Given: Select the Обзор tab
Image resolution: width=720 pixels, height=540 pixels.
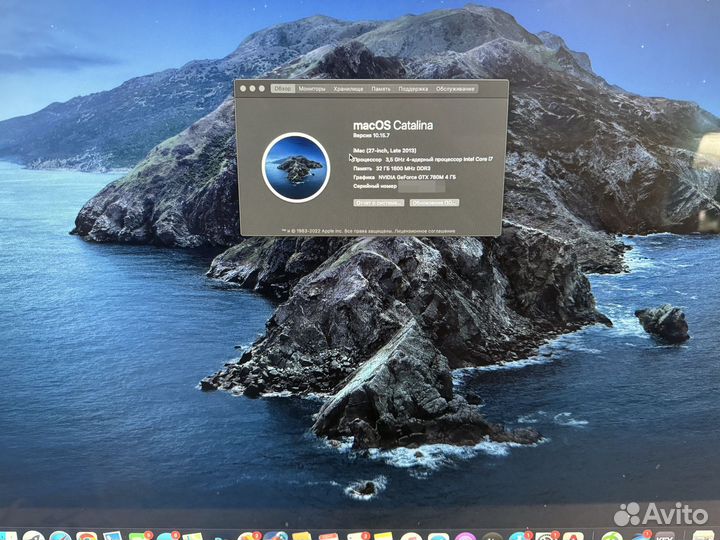Looking at the screenshot, I should click(x=282, y=89).
